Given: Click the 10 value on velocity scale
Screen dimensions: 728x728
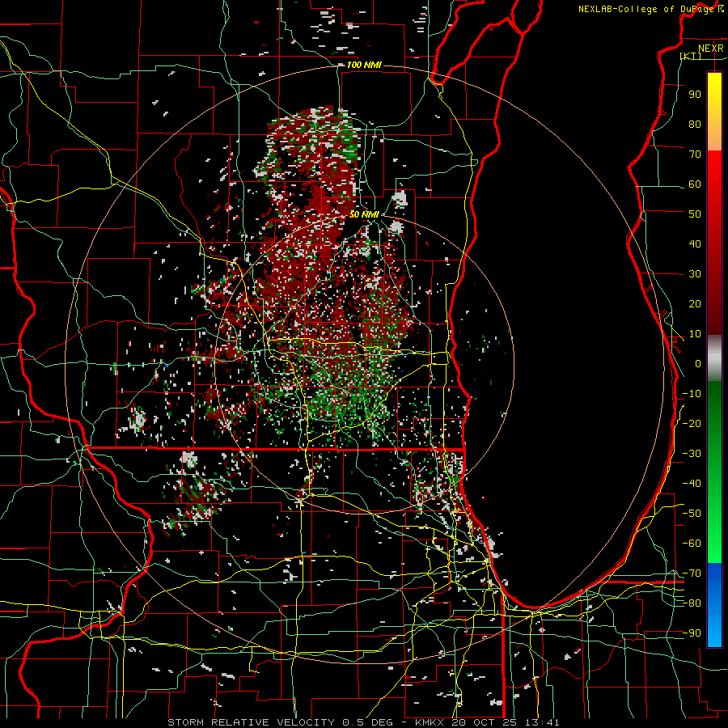Looking at the screenshot, I should (695, 334).
